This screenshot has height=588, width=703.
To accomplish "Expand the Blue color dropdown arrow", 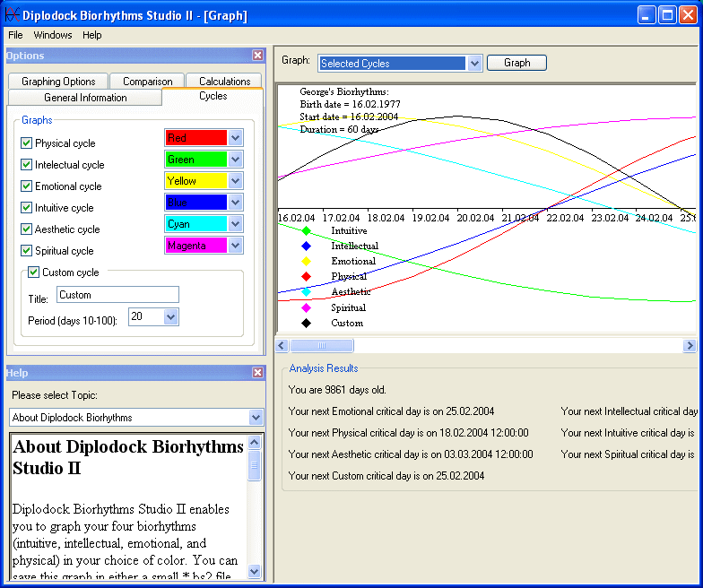I will pyautogui.click(x=235, y=203).
